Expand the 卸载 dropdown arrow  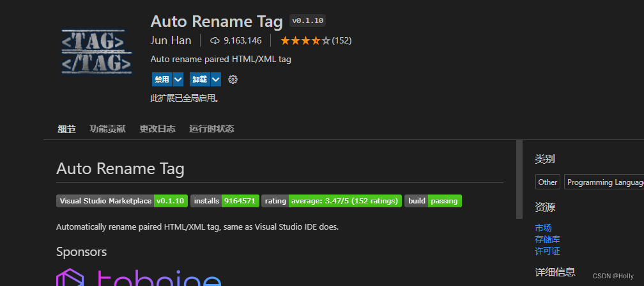pos(215,79)
